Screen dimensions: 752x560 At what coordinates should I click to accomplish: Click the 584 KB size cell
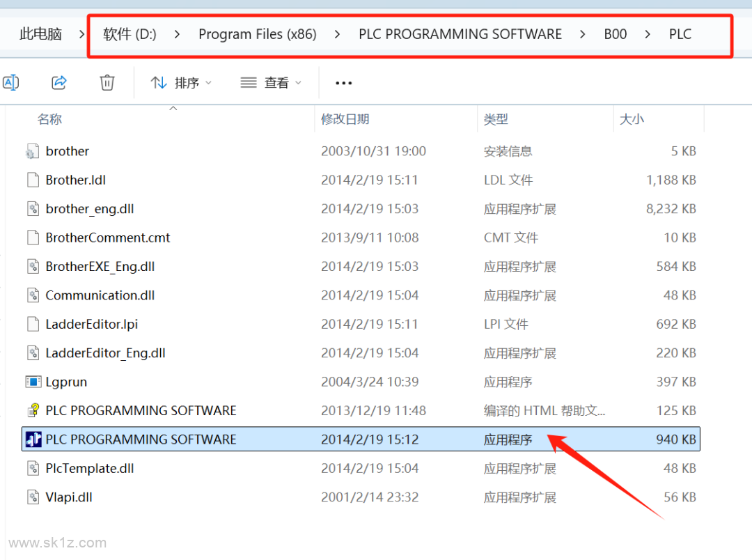point(676,266)
